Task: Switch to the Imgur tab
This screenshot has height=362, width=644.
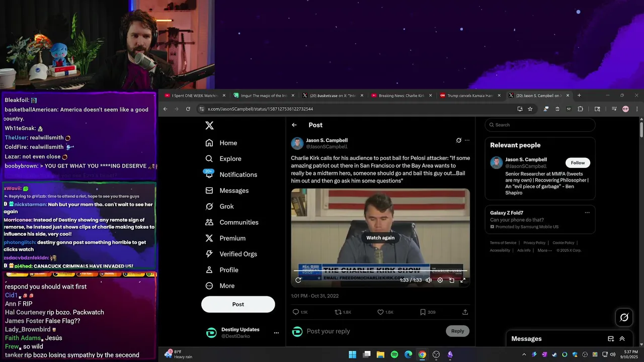Action: click(x=264, y=96)
